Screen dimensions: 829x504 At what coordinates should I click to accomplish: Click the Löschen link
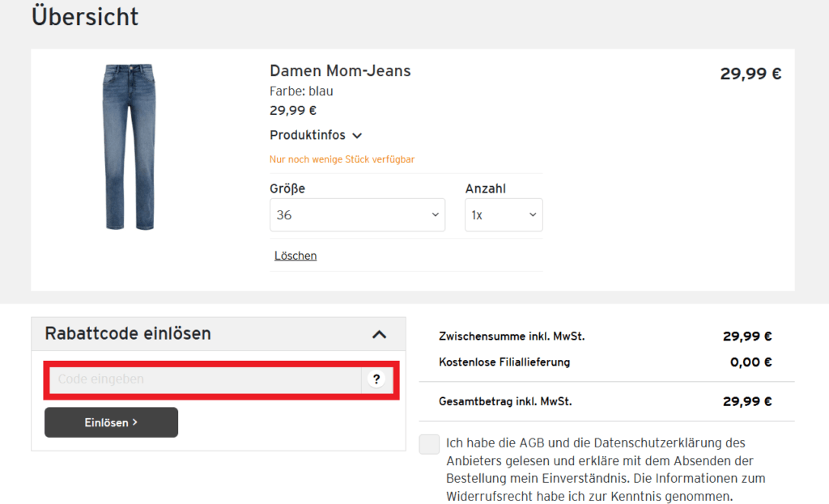point(295,256)
